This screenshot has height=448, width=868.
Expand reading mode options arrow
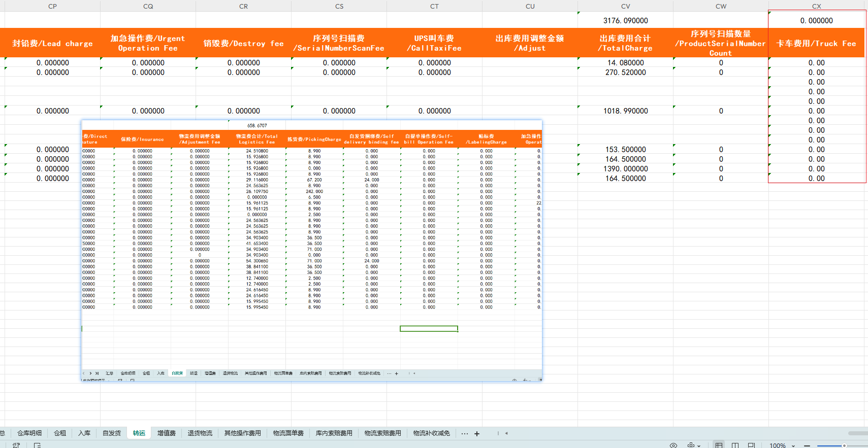pyautogui.click(x=699, y=445)
